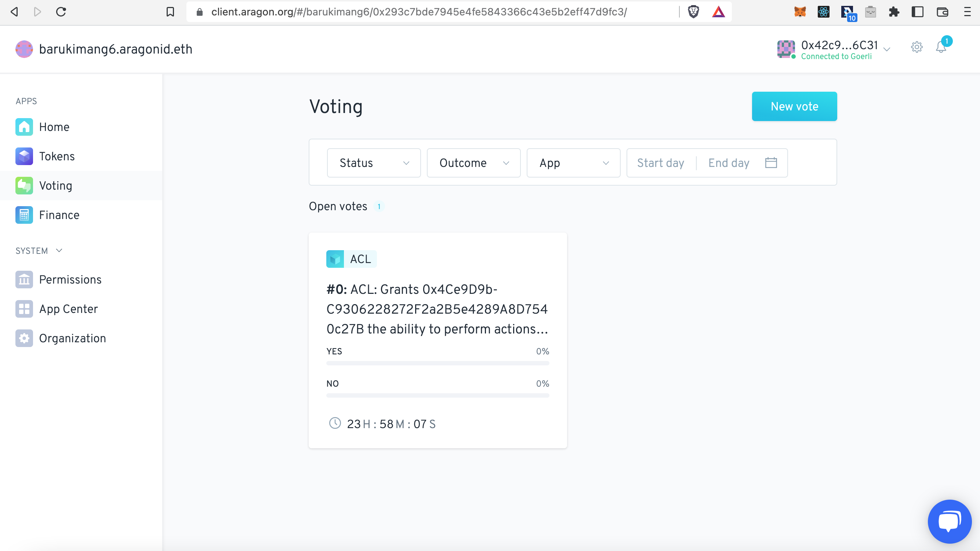Open the chat support bubble
Viewport: 980px width, 551px height.
tap(950, 521)
